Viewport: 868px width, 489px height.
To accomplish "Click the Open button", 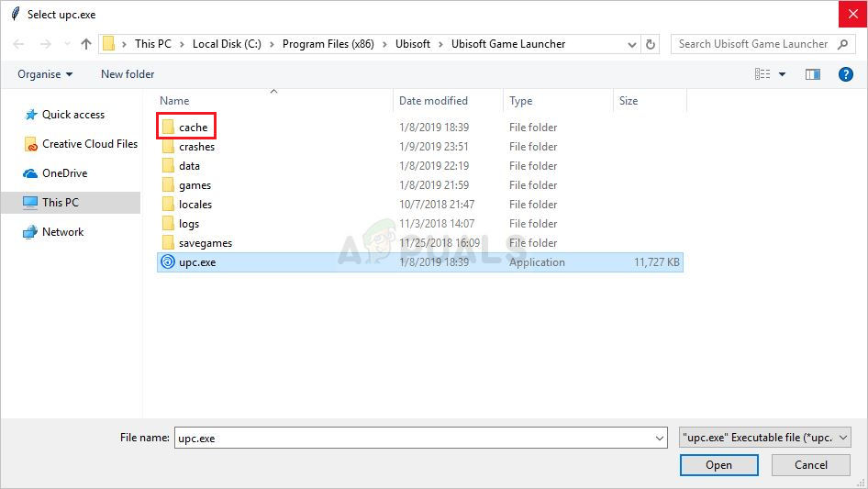I will pyautogui.click(x=718, y=465).
